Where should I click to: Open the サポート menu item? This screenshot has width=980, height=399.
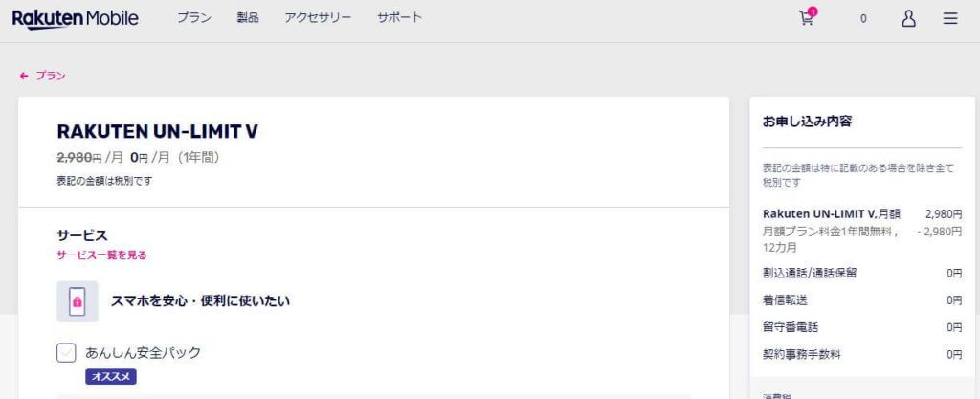click(399, 18)
